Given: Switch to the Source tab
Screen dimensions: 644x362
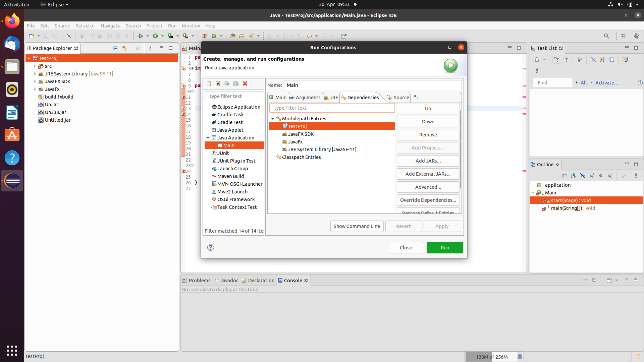Looking at the screenshot, I should point(398,98).
